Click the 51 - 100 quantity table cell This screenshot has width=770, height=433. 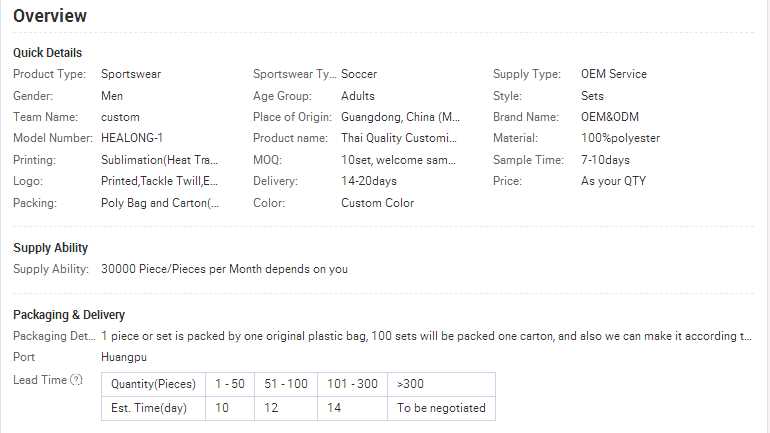tap(287, 384)
